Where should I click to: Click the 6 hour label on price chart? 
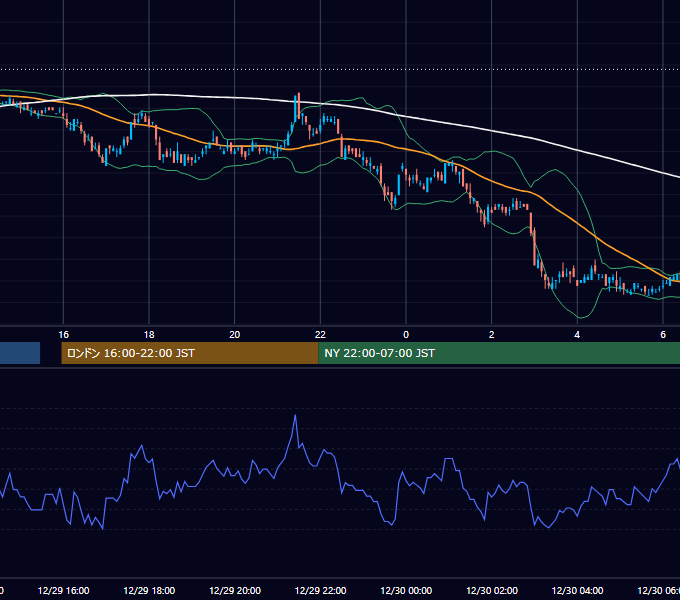pos(663,335)
